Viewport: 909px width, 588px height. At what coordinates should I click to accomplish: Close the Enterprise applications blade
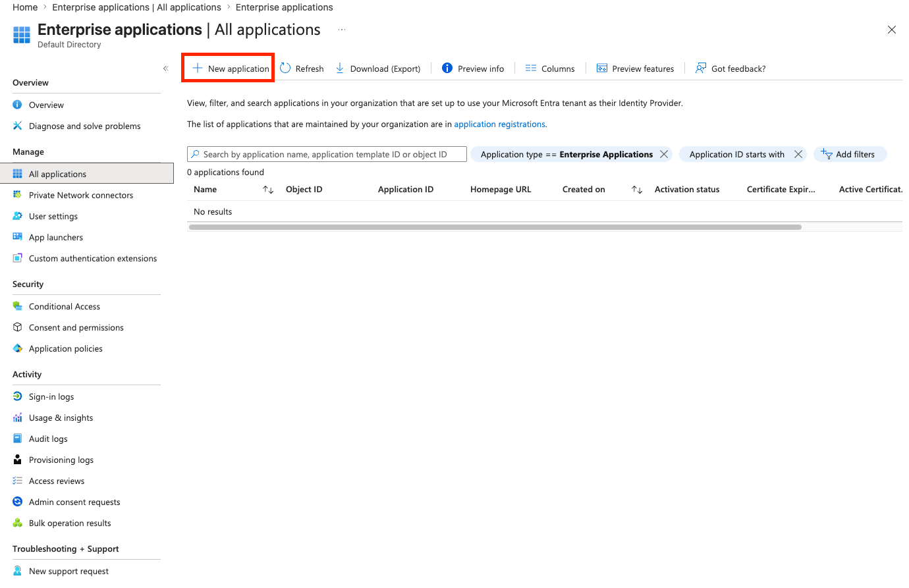[x=892, y=30]
